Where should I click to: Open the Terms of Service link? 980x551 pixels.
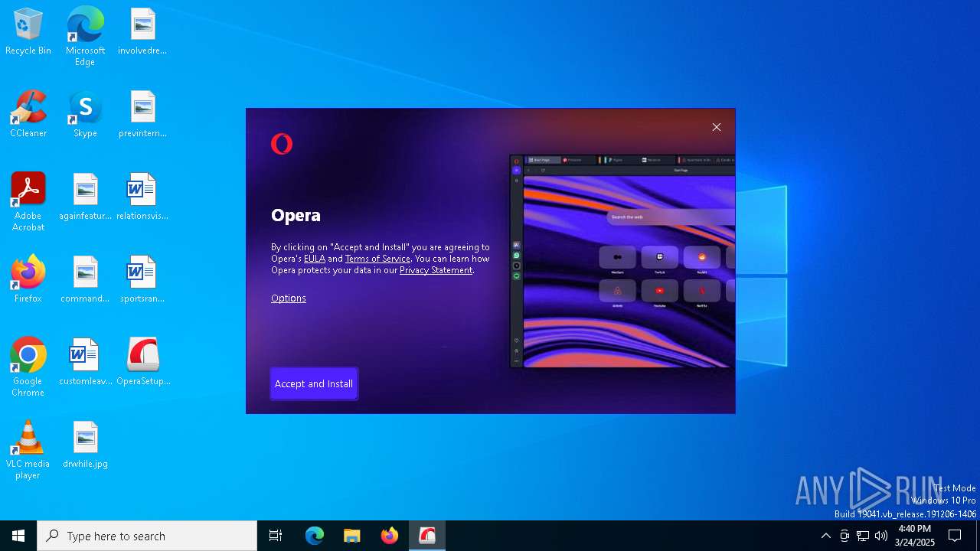point(377,259)
